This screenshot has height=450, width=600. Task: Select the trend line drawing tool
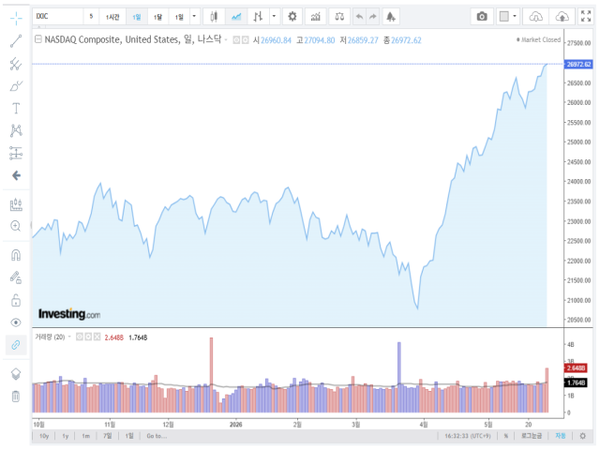coord(16,41)
